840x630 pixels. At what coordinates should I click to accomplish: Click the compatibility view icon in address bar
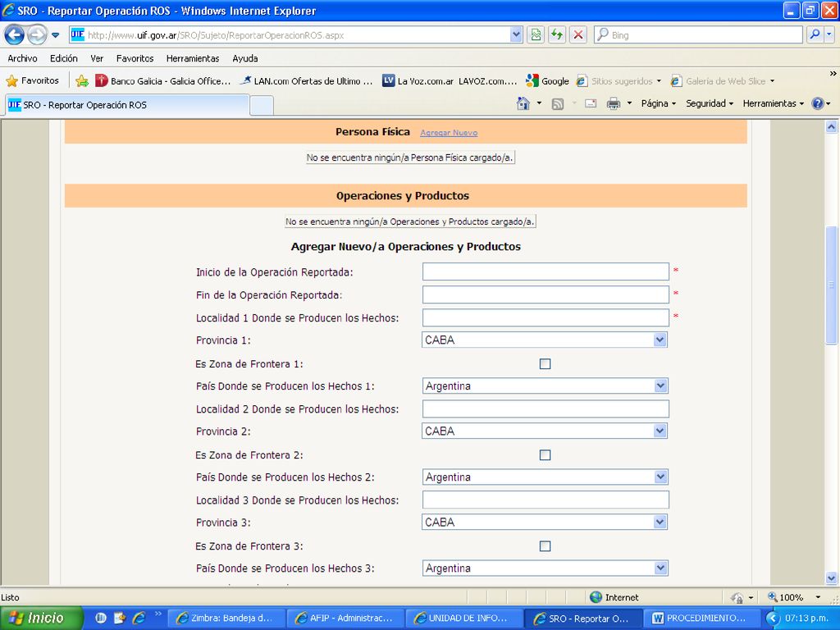click(x=535, y=34)
